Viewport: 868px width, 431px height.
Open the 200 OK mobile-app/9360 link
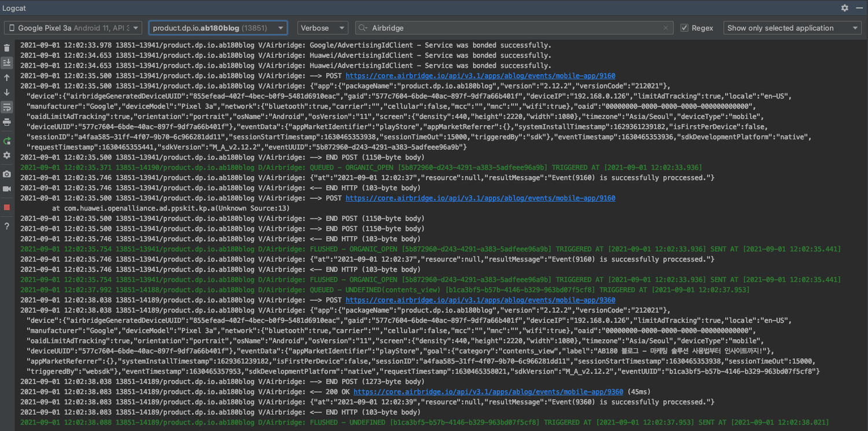pos(488,392)
